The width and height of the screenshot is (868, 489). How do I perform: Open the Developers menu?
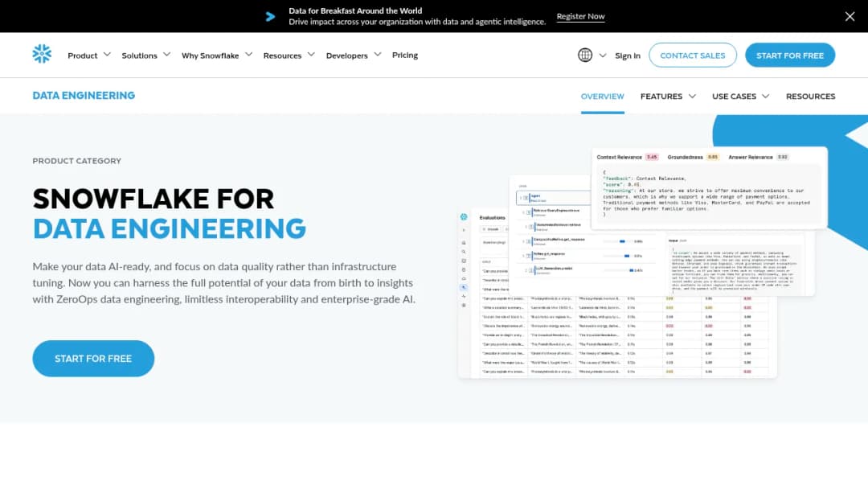coord(346,55)
